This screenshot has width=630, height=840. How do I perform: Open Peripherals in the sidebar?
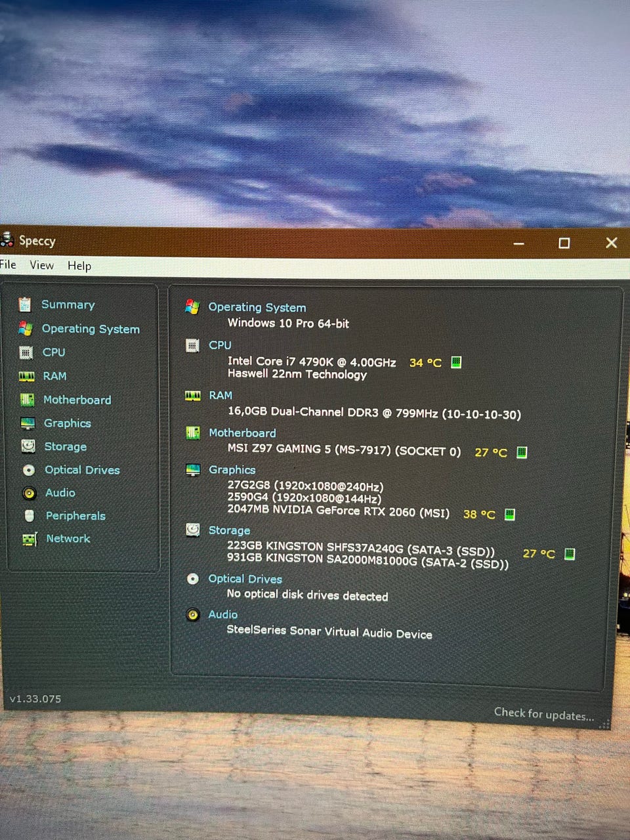coord(75,516)
